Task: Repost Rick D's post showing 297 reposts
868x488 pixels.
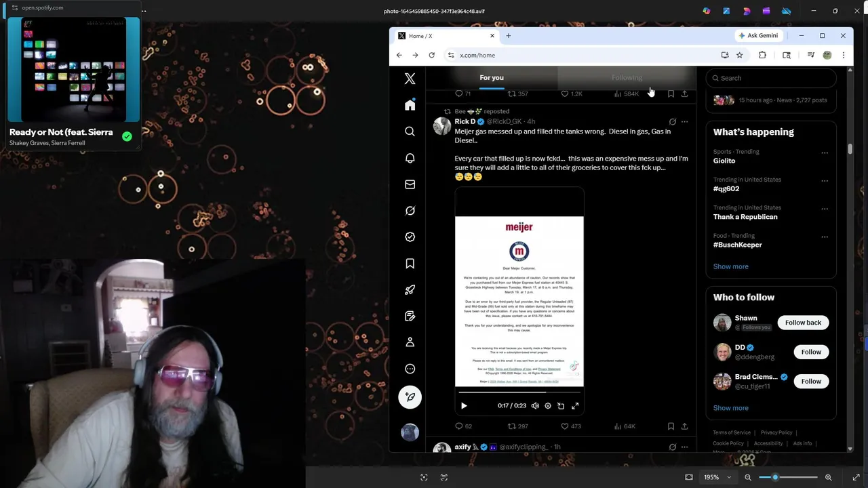Action: point(518,426)
